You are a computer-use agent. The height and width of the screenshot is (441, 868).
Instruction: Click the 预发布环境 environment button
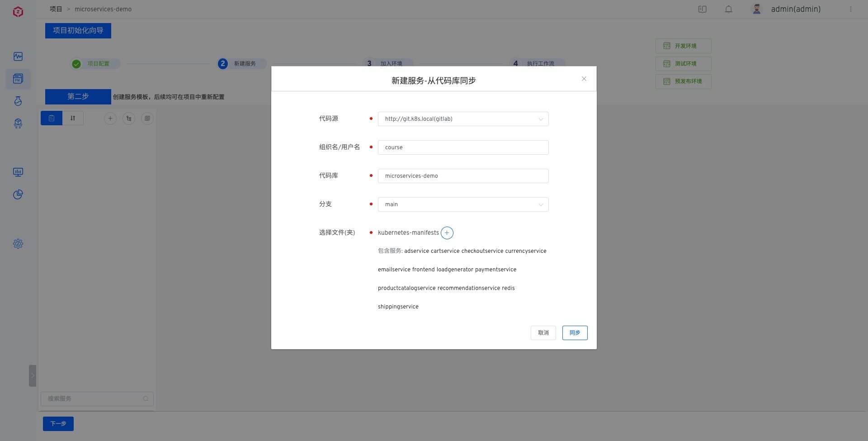click(x=683, y=81)
